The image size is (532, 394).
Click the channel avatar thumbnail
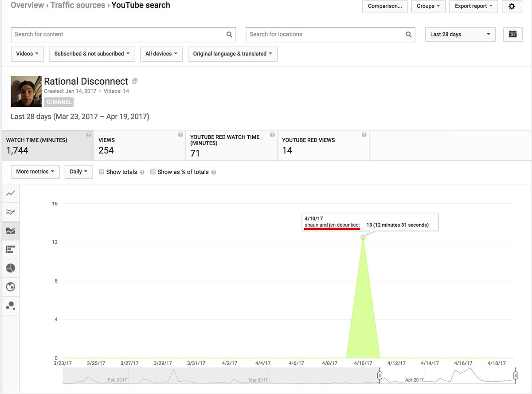(26, 91)
